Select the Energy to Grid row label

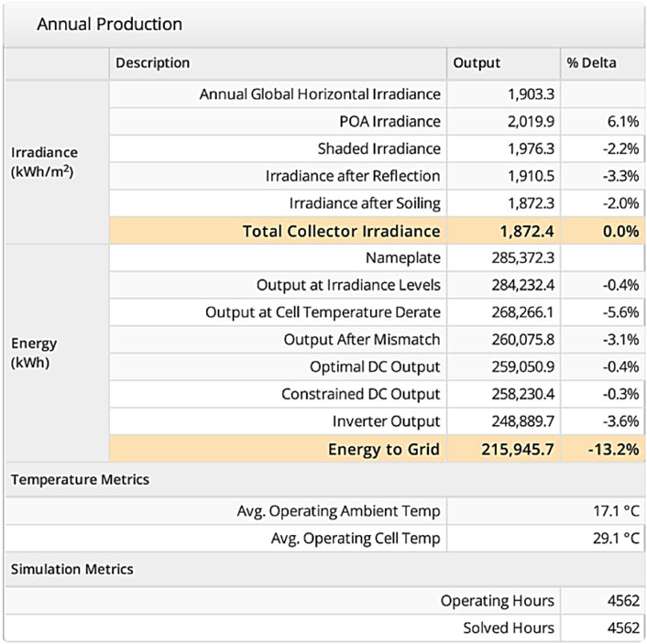pyautogui.click(x=384, y=449)
